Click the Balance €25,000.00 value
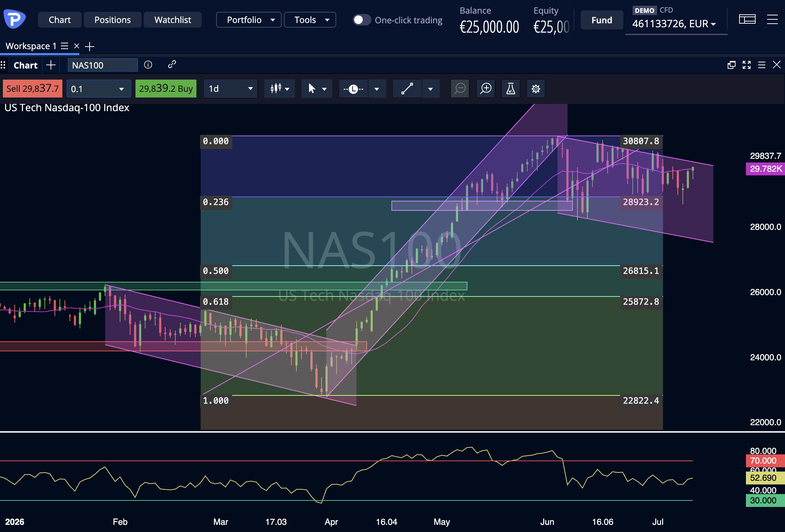The image size is (785, 532). (489, 27)
